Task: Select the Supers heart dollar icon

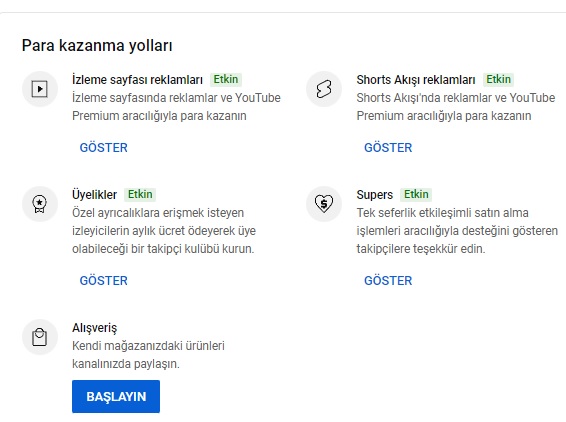Action: coord(324,204)
